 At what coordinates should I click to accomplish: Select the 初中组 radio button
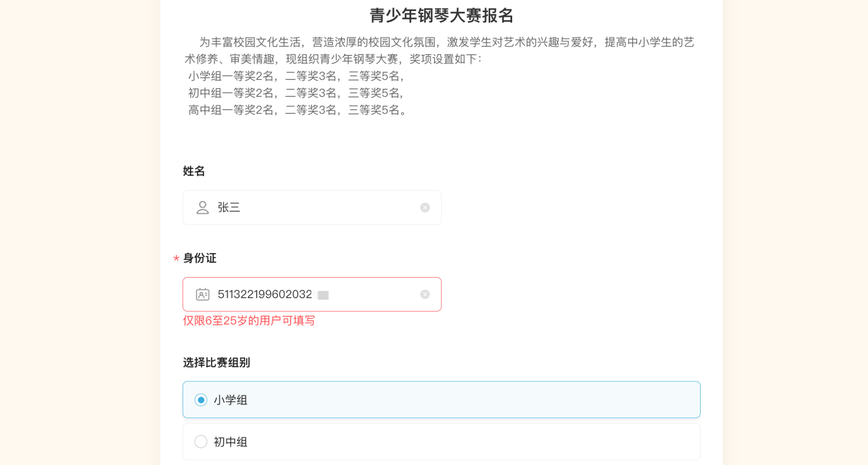click(x=201, y=442)
